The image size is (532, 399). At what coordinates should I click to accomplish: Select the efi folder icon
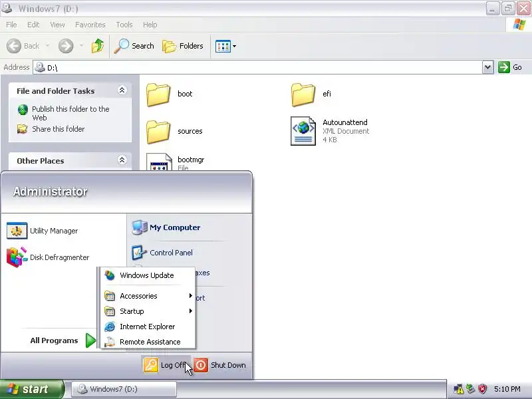(303, 94)
